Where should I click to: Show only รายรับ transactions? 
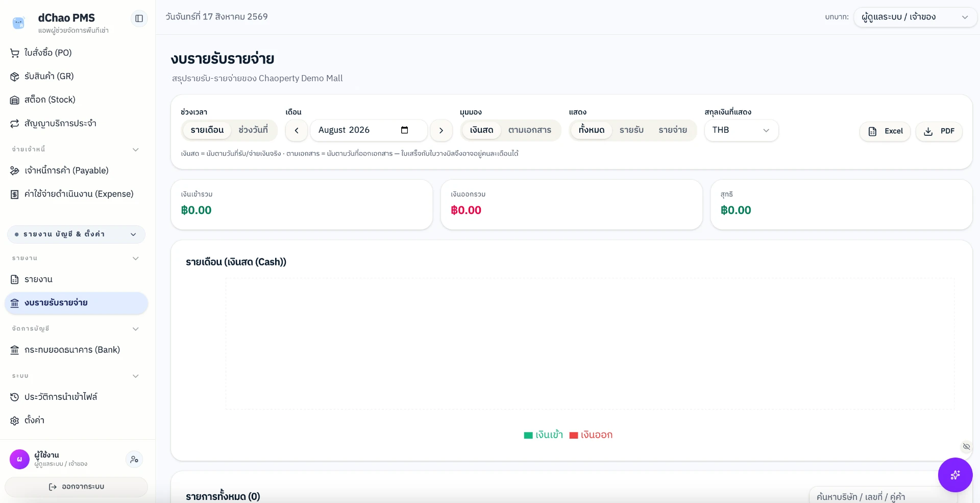631,130
